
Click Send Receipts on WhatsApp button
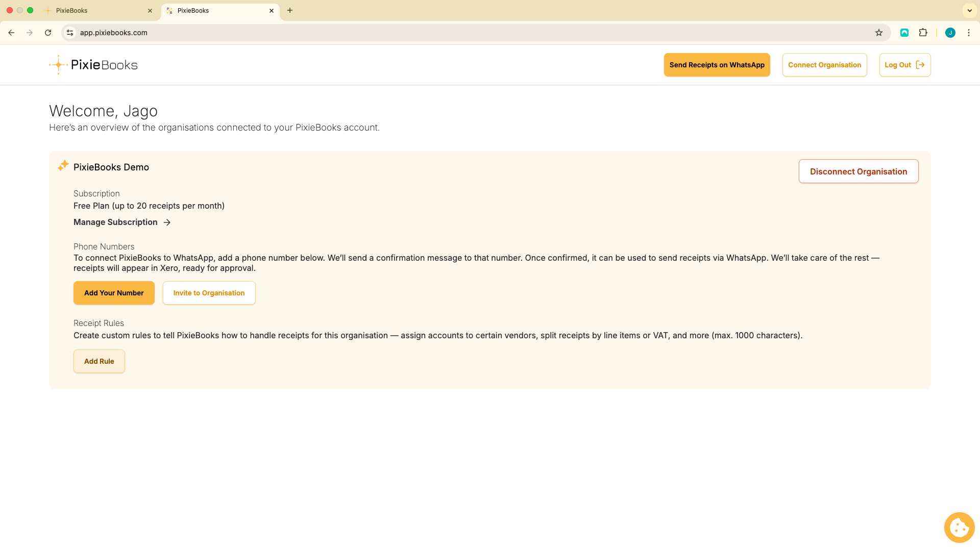coord(717,65)
